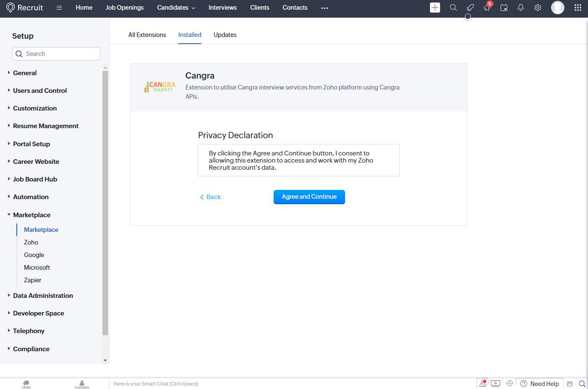Open the quick create plus icon

[435, 8]
